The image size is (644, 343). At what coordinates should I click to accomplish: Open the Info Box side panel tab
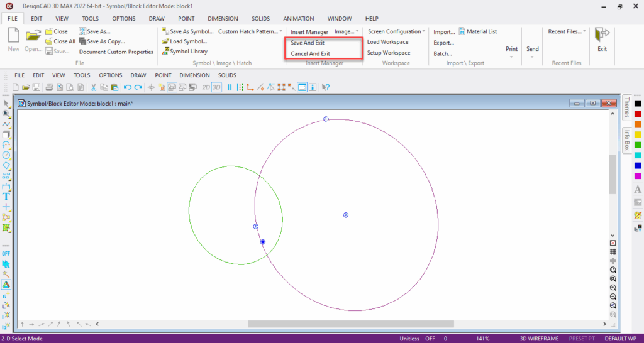(x=627, y=141)
